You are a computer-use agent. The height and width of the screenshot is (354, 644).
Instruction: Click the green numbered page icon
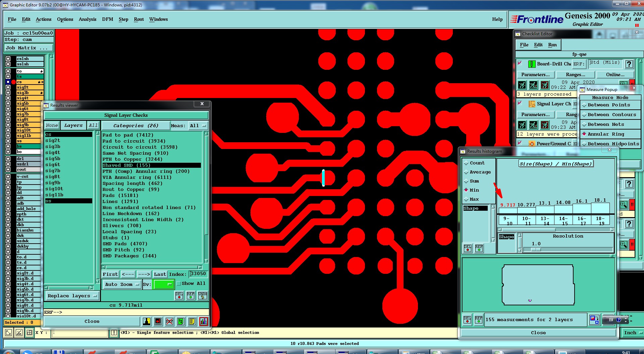pyautogui.click(x=181, y=321)
